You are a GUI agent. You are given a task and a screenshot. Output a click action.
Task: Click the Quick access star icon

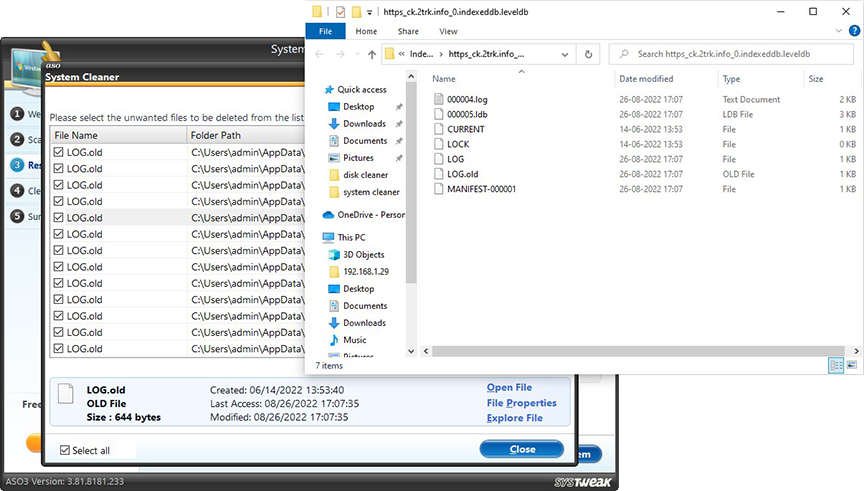pos(330,89)
